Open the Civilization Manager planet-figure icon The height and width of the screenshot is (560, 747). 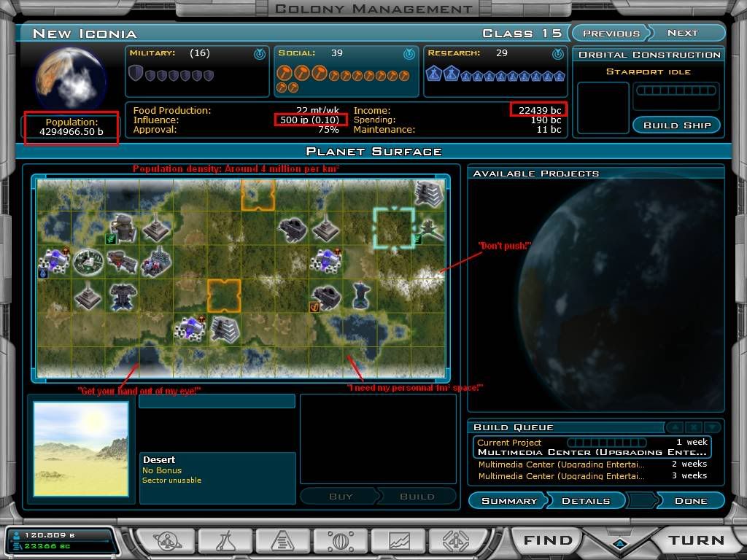point(167,541)
